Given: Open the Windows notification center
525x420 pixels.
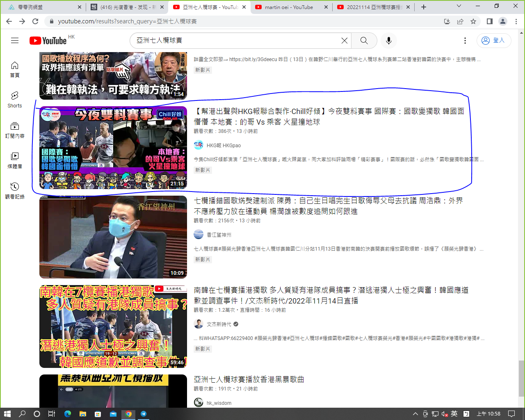Looking at the screenshot, I should (x=511, y=414).
